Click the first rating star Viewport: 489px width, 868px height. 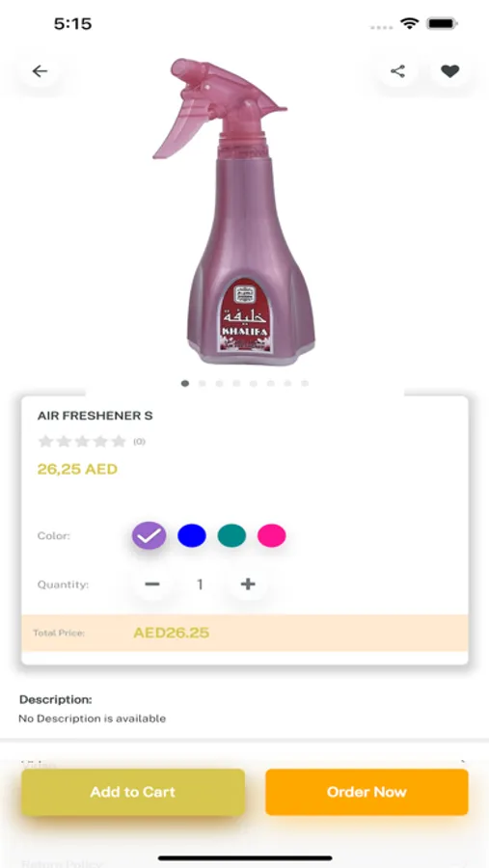pyautogui.click(x=45, y=441)
